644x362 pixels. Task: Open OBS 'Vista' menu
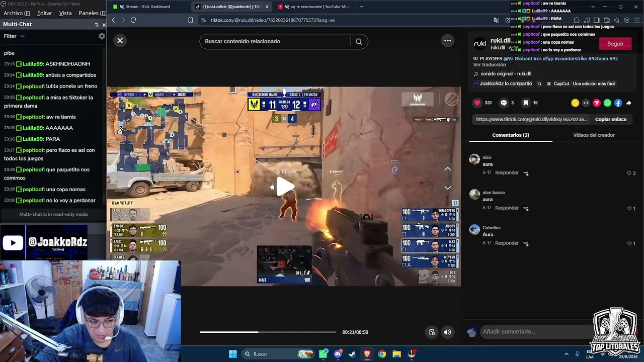pos(65,13)
